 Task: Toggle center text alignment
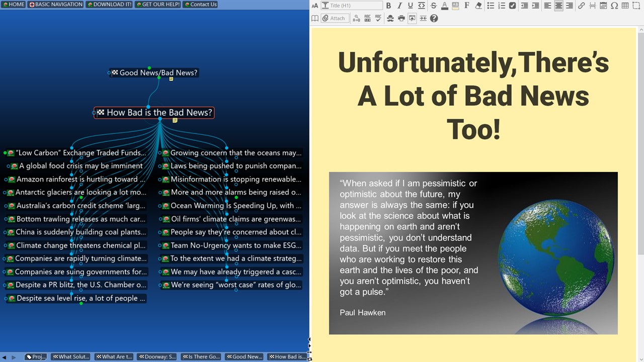click(558, 6)
